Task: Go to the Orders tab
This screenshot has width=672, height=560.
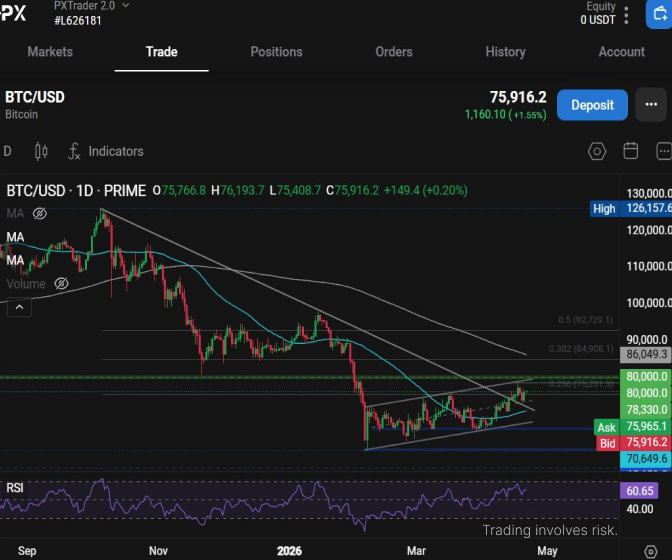Action: [394, 52]
